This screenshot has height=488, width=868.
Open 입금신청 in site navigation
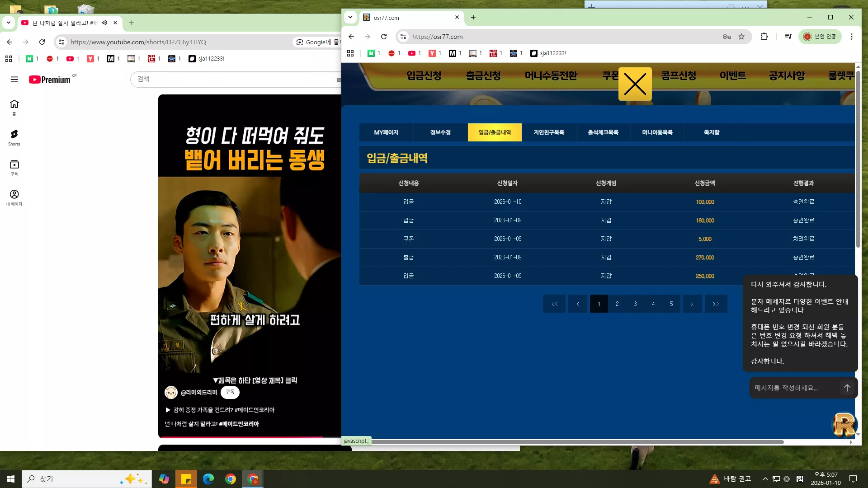click(x=424, y=75)
